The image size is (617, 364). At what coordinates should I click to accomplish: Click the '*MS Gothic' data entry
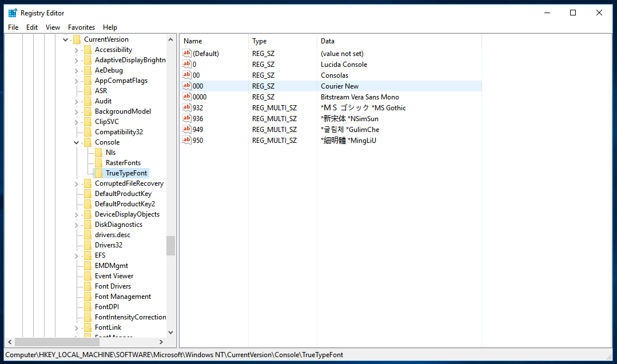point(389,107)
